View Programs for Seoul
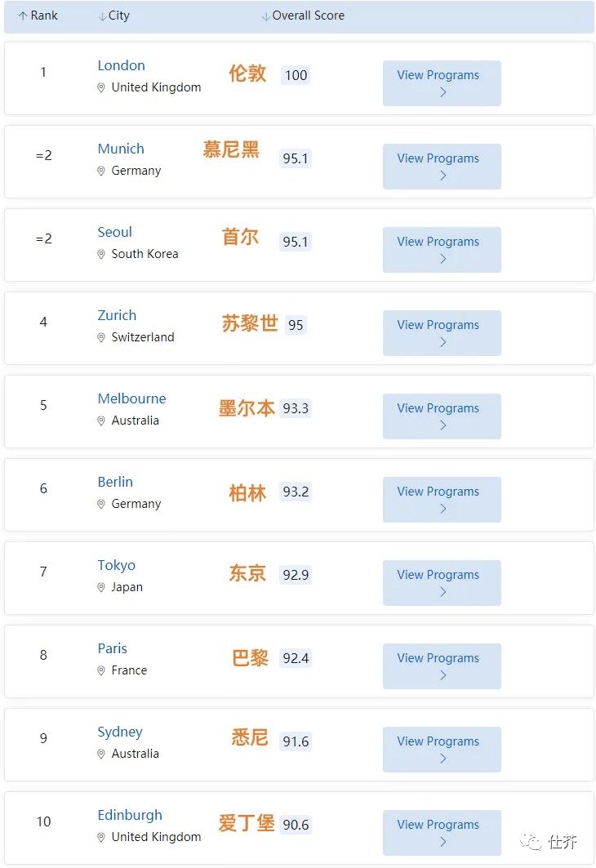This screenshot has width=596, height=868. point(442,250)
